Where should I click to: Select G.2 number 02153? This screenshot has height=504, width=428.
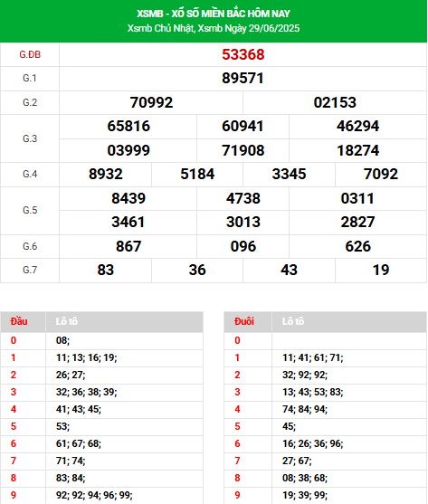(x=335, y=102)
